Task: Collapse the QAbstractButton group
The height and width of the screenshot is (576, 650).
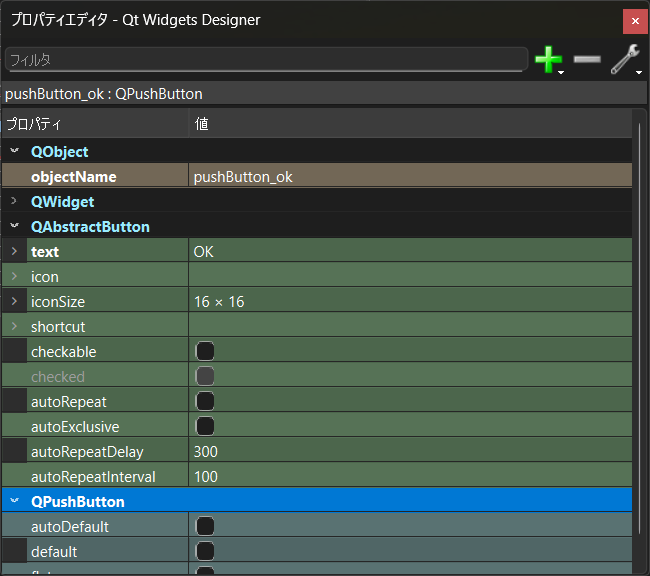Action: 14,227
